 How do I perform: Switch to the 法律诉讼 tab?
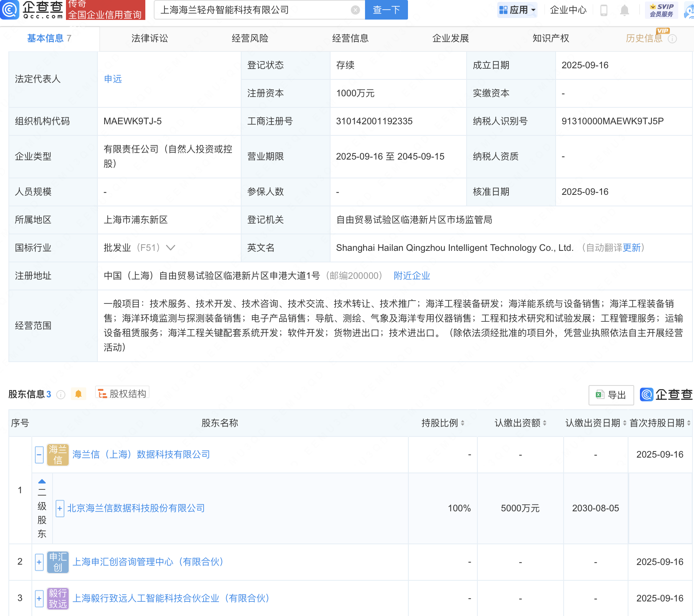pos(150,38)
